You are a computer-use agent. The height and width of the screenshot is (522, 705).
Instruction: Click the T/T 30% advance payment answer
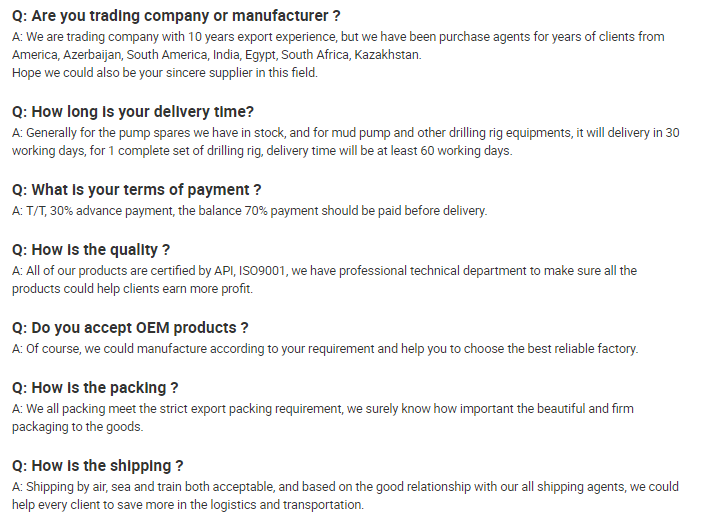(250, 211)
